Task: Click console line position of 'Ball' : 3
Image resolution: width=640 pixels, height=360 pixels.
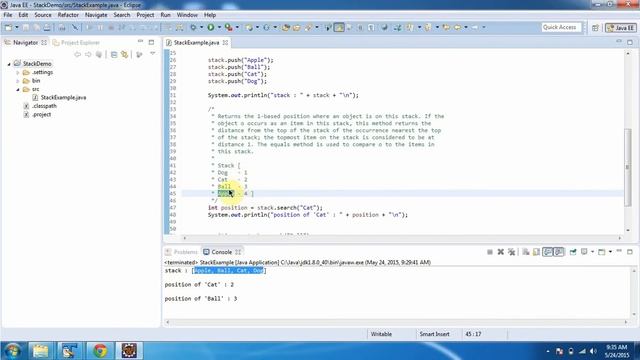Action: (x=201, y=299)
